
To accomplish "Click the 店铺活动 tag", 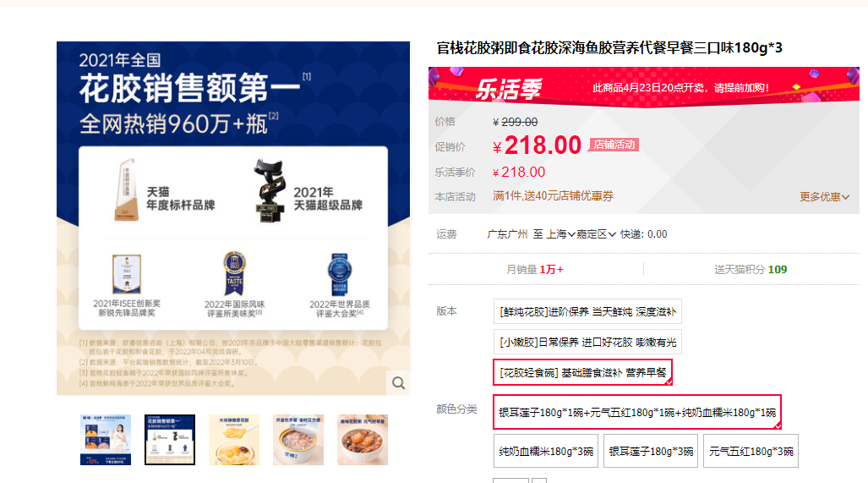I will pos(614,145).
